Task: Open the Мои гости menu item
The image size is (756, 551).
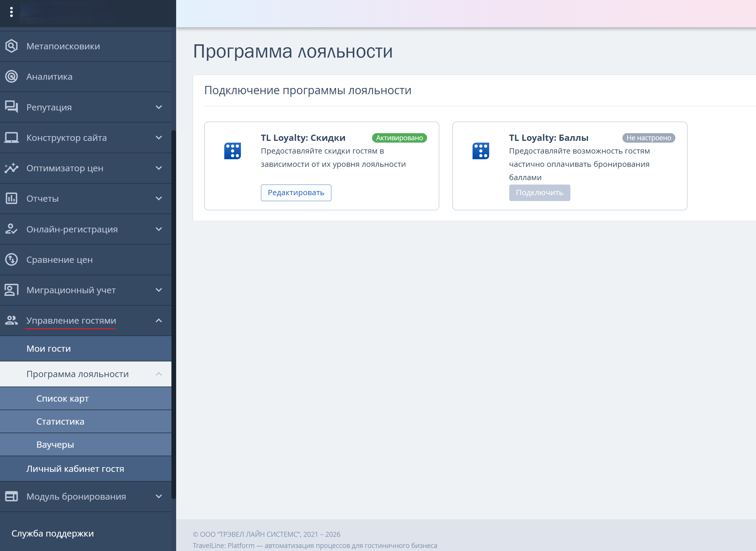Action: 86,348
